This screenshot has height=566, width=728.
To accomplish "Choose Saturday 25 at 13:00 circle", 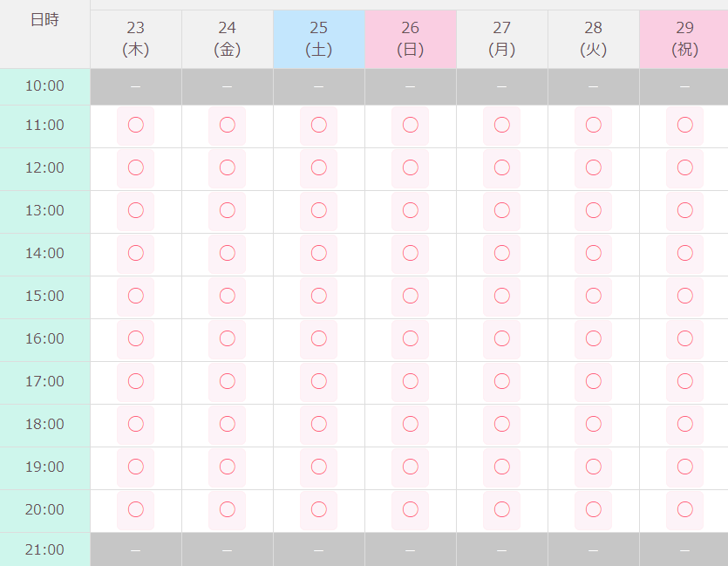I will pyautogui.click(x=318, y=210).
